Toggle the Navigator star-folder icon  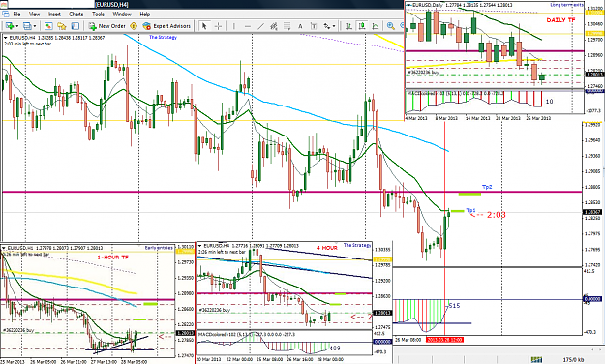coord(62,26)
